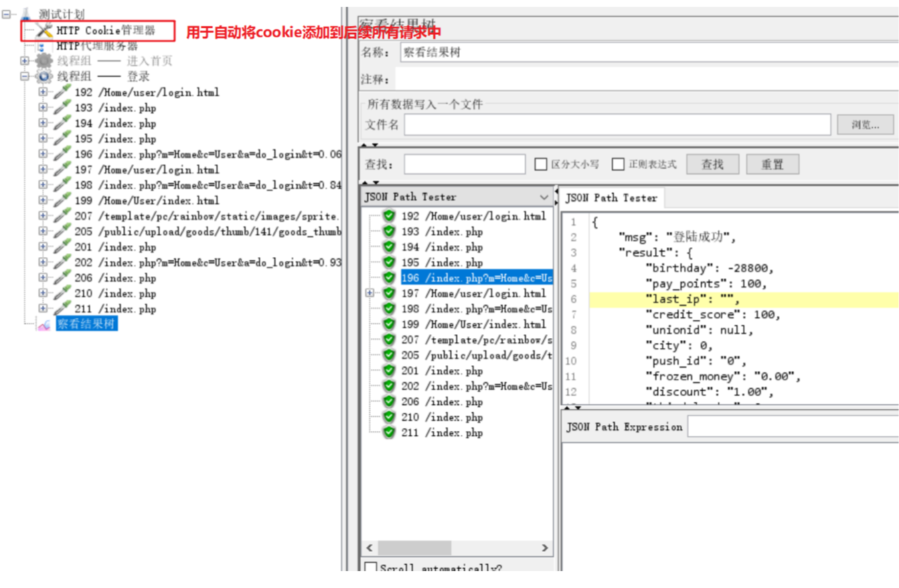Click the 察看结果树 listener icon in tree
899x588 pixels.
pyautogui.click(x=44, y=325)
